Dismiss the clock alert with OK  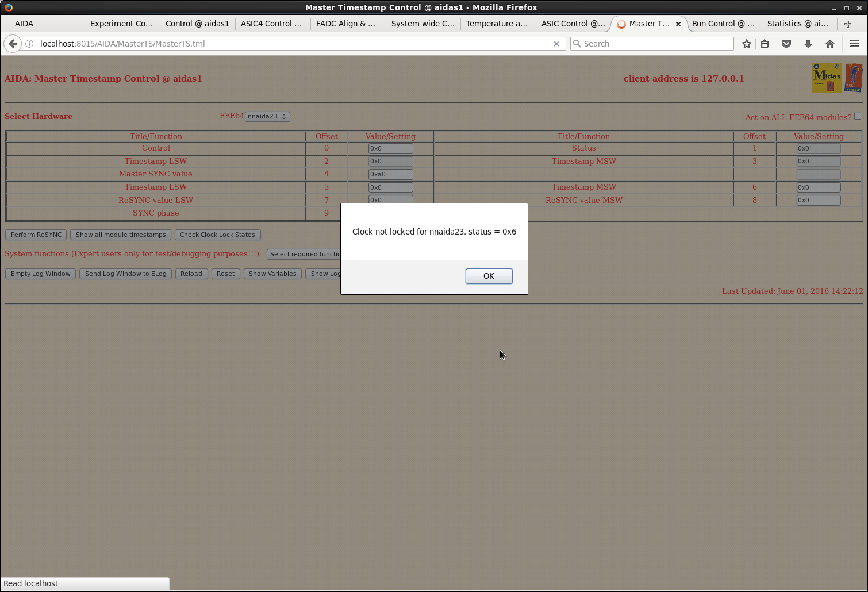pyautogui.click(x=489, y=276)
